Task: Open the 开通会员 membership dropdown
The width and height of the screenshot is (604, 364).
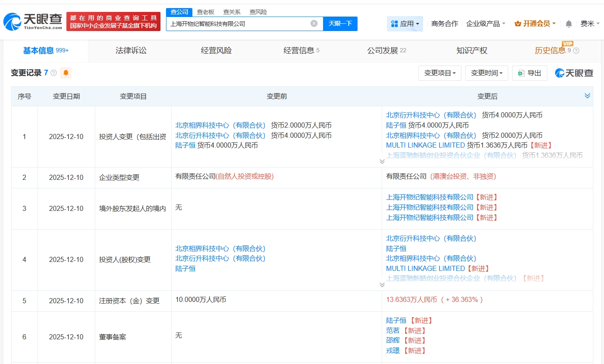Action: (x=535, y=24)
